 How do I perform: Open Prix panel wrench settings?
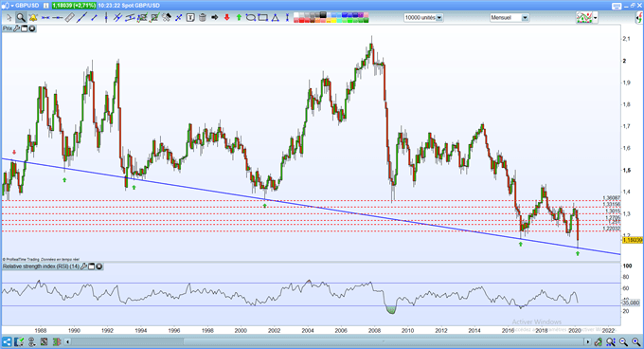tap(17, 28)
